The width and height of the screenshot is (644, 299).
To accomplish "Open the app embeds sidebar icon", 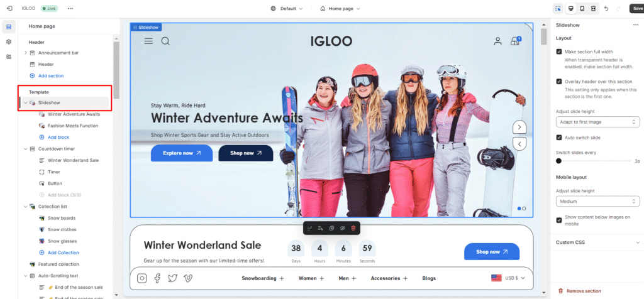I will click(9, 57).
